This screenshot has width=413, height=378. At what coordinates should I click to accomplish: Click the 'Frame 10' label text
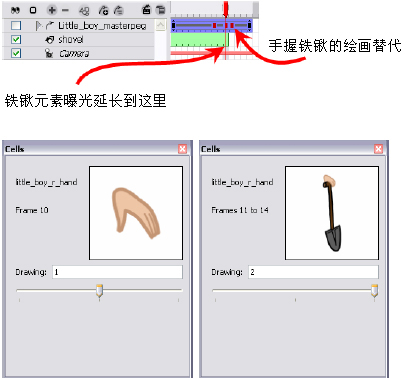click(x=32, y=210)
